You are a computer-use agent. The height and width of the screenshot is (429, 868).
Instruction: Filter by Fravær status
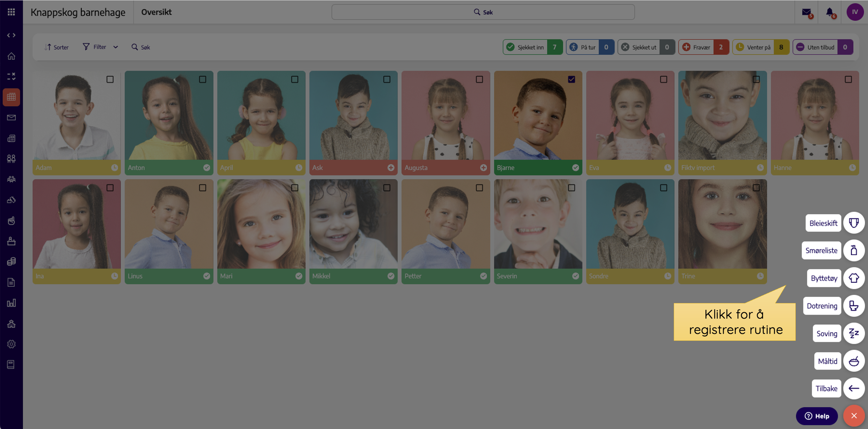[703, 47]
